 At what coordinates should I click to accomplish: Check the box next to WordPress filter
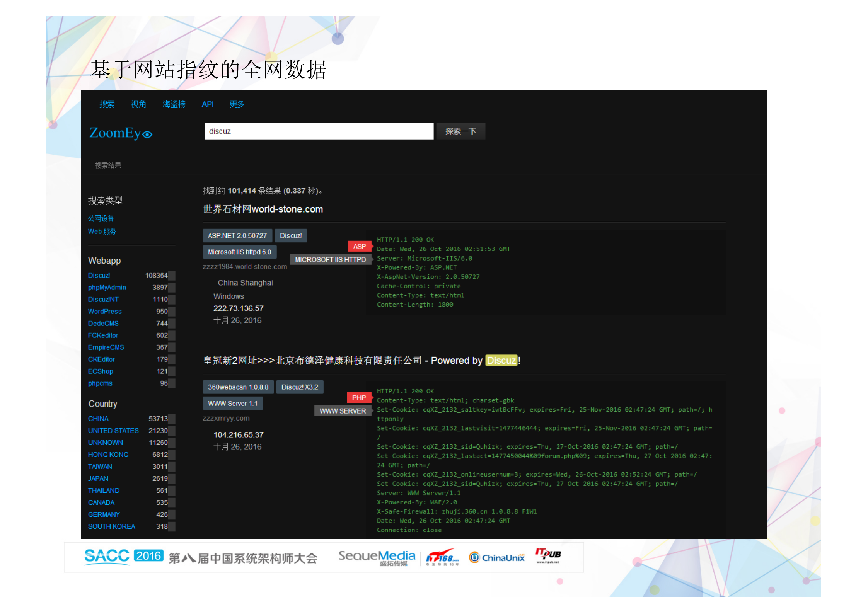point(172,312)
